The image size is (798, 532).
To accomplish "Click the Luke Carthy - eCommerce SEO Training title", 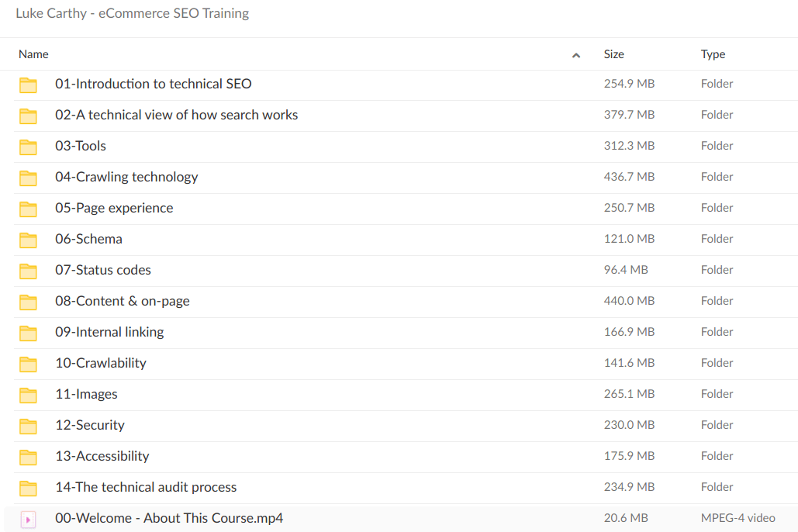I will [132, 13].
